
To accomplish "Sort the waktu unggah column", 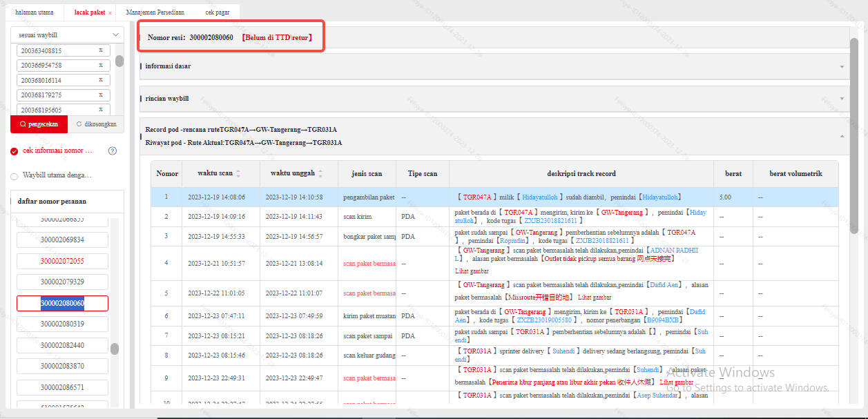I will pos(320,173).
